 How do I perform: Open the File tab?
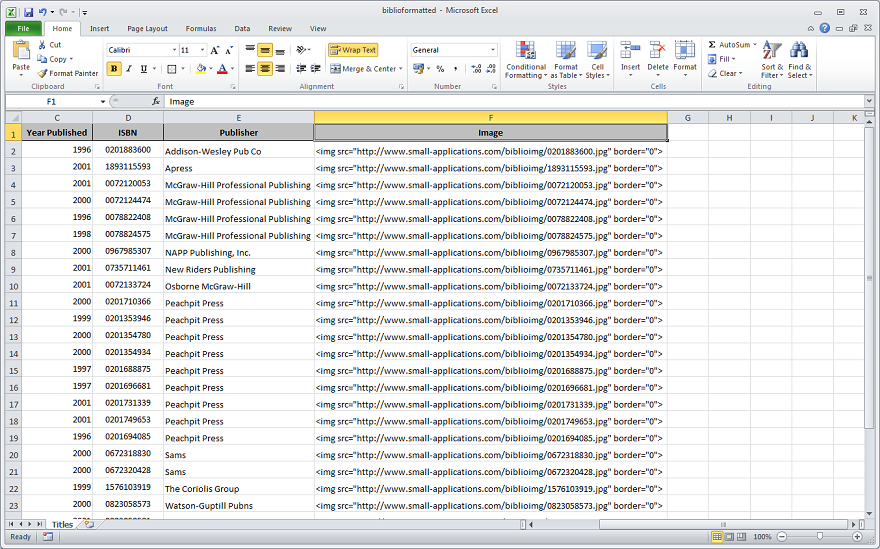tap(24, 29)
